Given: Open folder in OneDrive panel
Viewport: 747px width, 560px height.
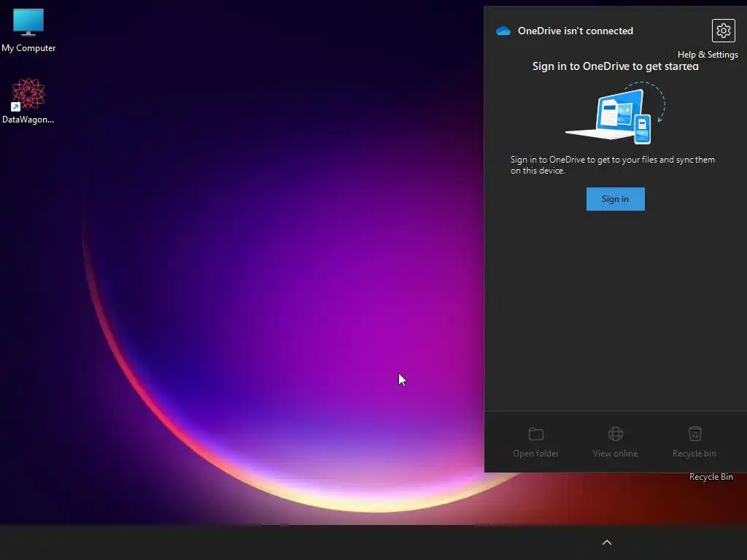Looking at the screenshot, I should tap(536, 443).
